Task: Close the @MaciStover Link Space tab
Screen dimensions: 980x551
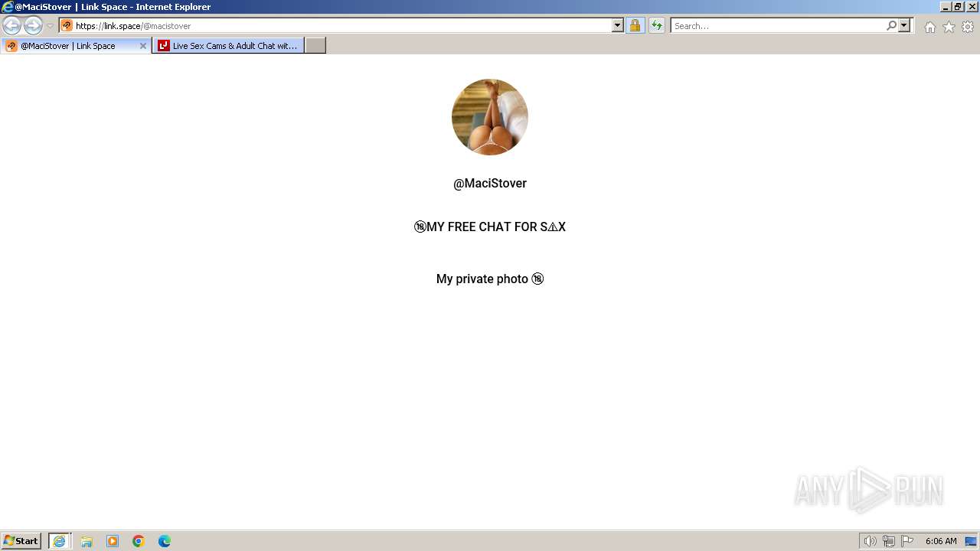Action: (142, 46)
